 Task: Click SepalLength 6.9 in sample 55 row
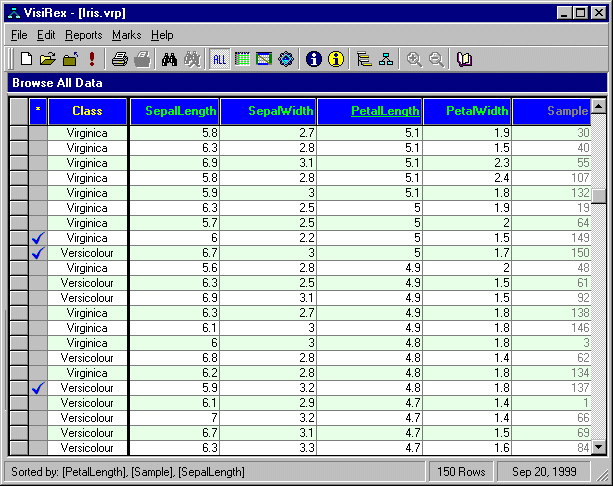coord(174,163)
